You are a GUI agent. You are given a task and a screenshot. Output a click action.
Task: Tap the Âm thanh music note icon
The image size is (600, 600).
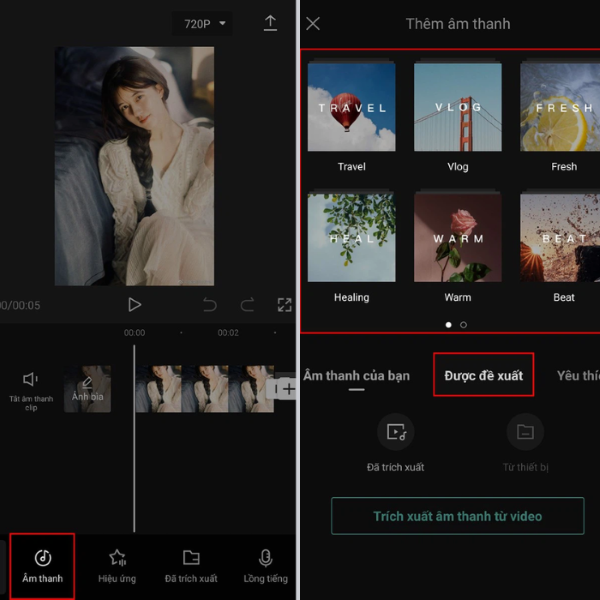coord(42,558)
